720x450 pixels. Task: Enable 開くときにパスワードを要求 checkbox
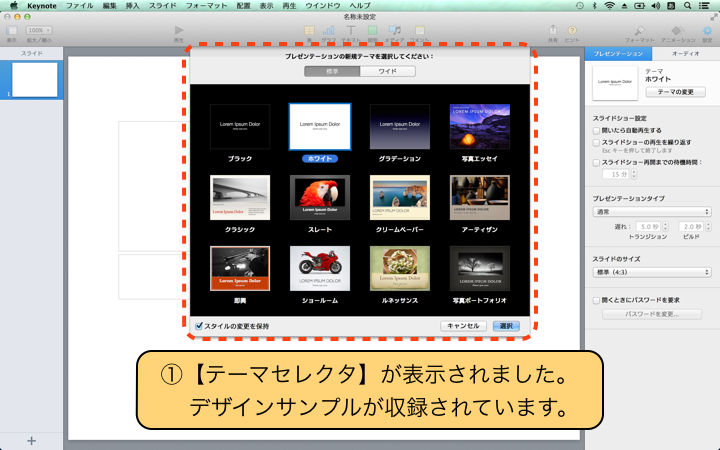(x=596, y=300)
